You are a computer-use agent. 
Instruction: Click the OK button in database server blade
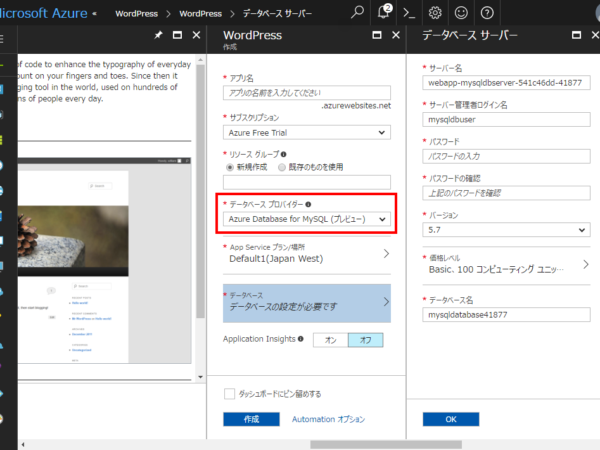(451, 419)
